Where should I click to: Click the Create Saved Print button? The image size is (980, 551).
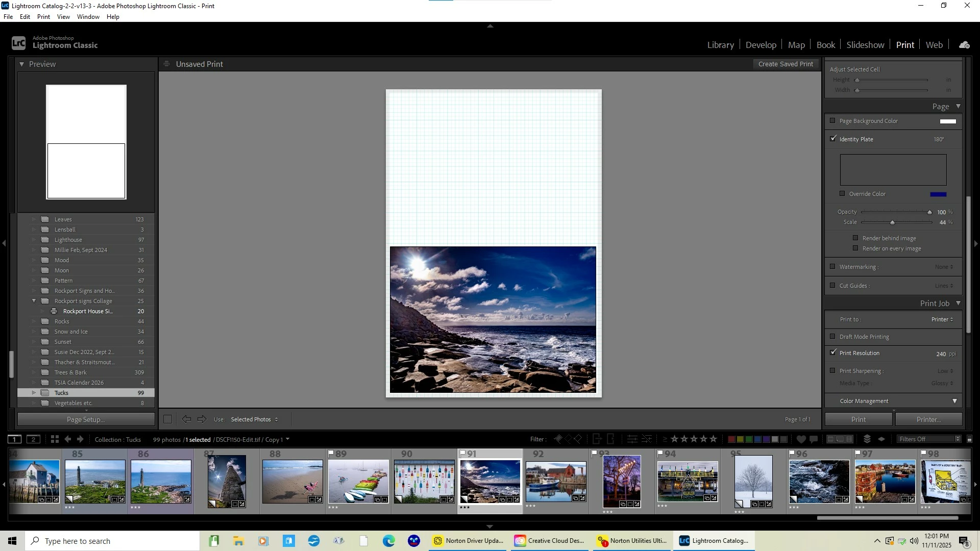pyautogui.click(x=786, y=64)
